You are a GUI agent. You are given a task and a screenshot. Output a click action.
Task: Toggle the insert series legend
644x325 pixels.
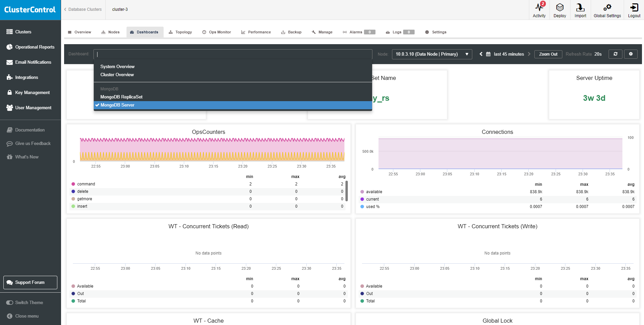point(79,206)
